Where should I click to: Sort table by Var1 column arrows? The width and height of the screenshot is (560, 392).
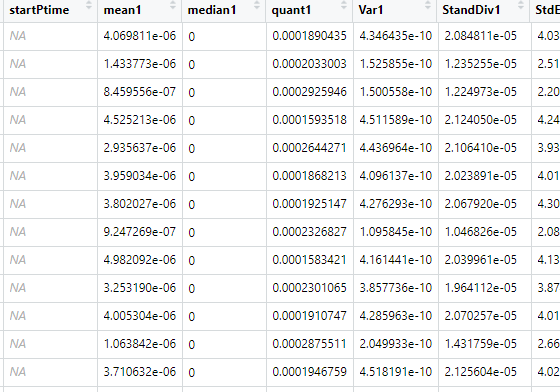click(428, 5)
